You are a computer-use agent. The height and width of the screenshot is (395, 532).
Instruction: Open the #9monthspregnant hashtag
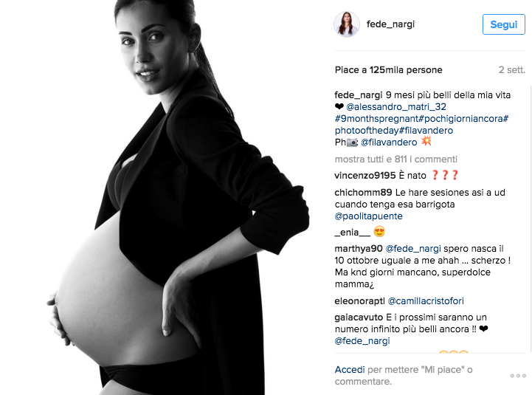pyautogui.click(x=376, y=119)
